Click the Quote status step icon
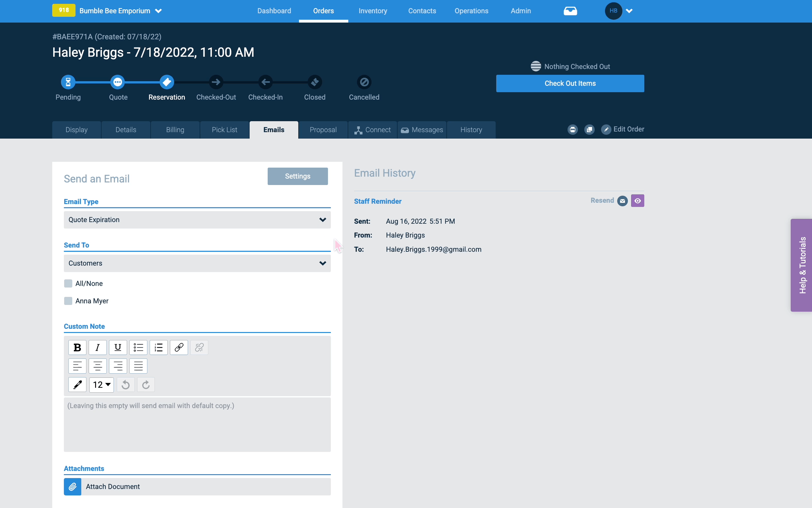Screen dimensions: 812x508 pyautogui.click(x=118, y=82)
